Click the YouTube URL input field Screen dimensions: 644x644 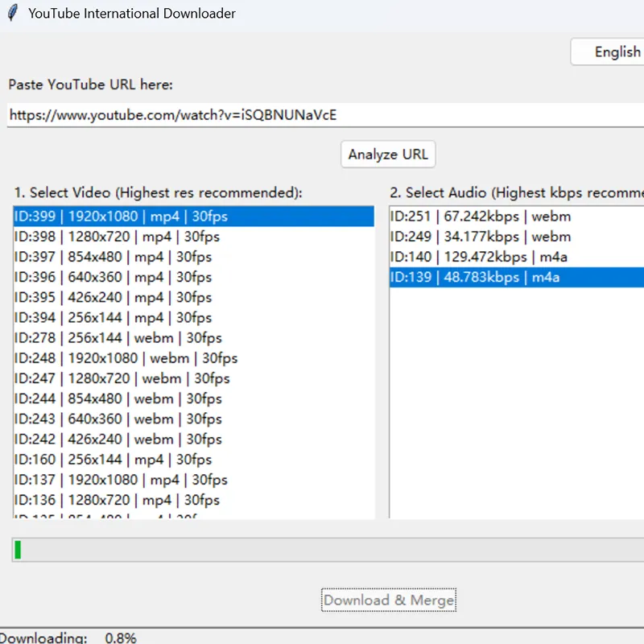[x=325, y=115]
